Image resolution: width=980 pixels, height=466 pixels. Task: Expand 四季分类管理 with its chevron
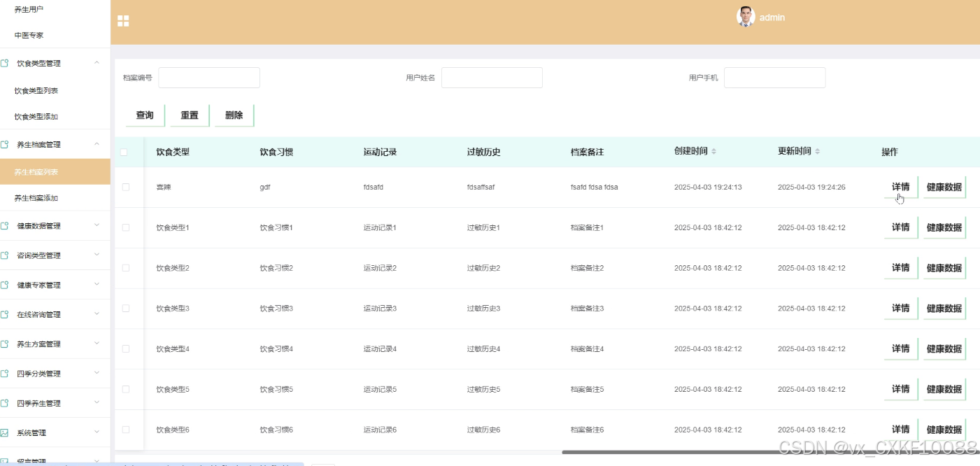pyautogui.click(x=97, y=373)
